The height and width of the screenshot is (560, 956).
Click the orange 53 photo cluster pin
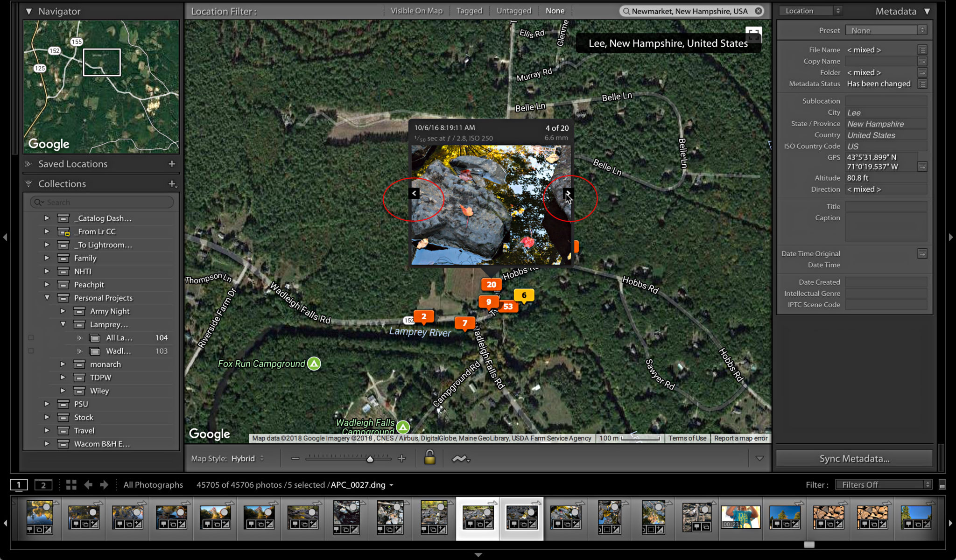(508, 306)
